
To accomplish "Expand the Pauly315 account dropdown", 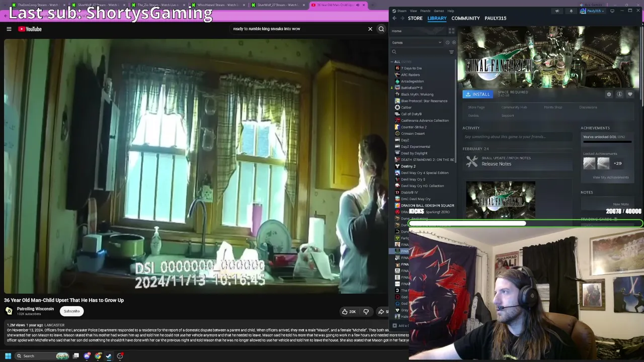I will pyautogui.click(x=592, y=11).
